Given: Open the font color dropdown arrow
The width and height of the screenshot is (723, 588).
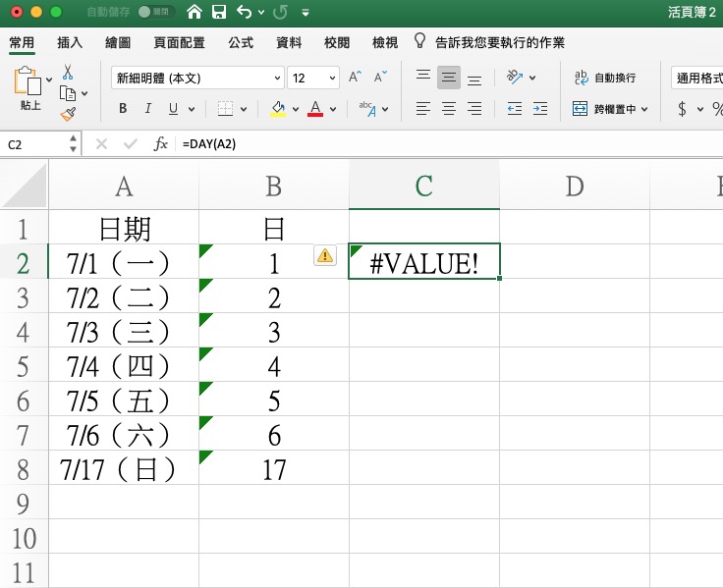Looking at the screenshot, I should tap(333, 109).
